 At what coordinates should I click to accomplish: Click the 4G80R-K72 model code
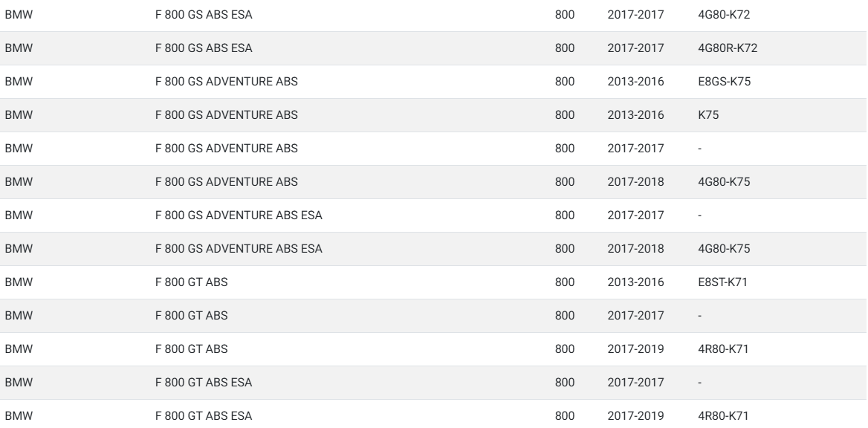(x=728, y=48)
